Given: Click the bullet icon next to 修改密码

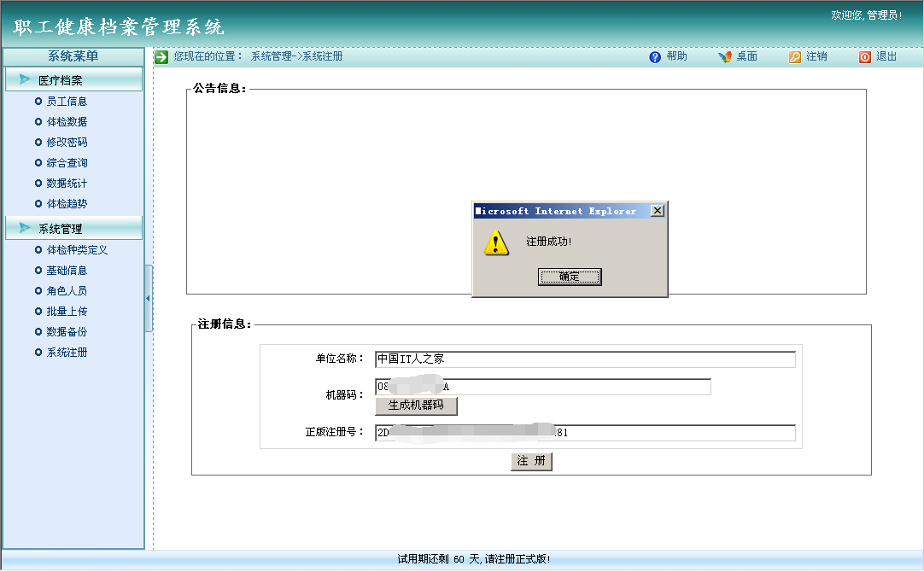Looking at the screenshot, I should point(38,142).
